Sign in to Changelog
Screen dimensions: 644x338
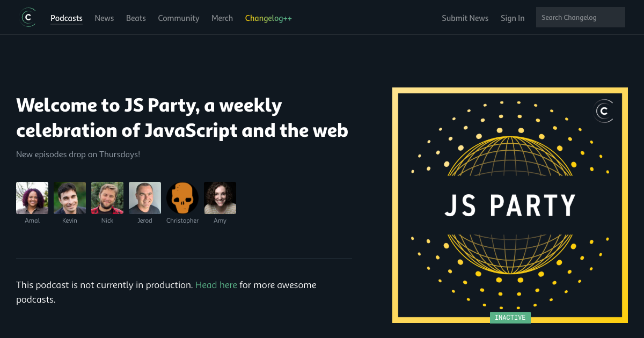tap(512, 18)
